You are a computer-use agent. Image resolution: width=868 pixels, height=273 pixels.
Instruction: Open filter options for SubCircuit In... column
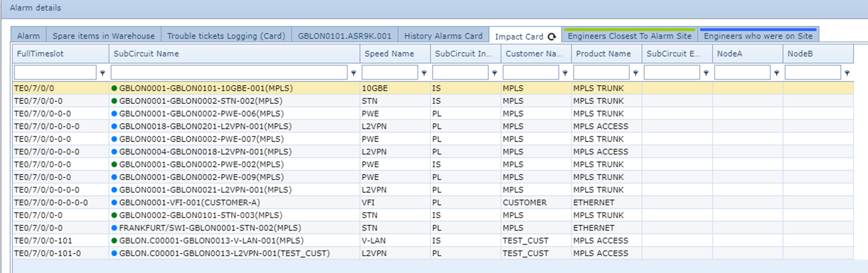(494, 73)
